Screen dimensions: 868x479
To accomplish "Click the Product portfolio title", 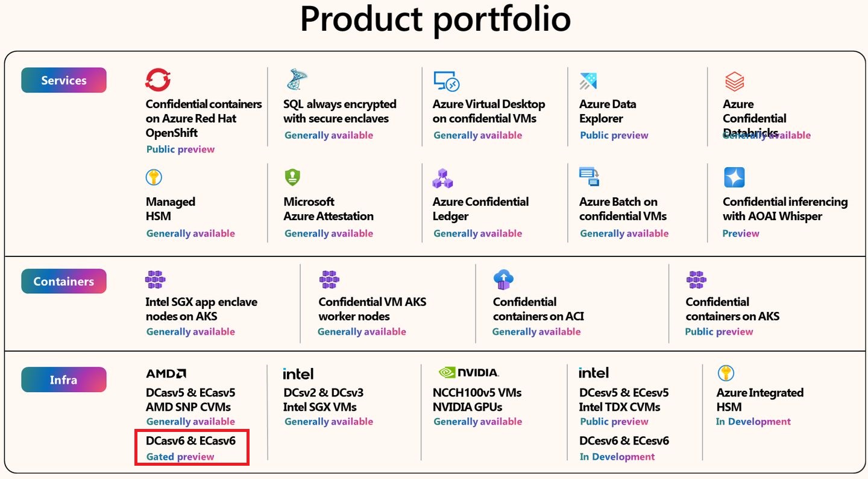I will [x=435, y=19].
